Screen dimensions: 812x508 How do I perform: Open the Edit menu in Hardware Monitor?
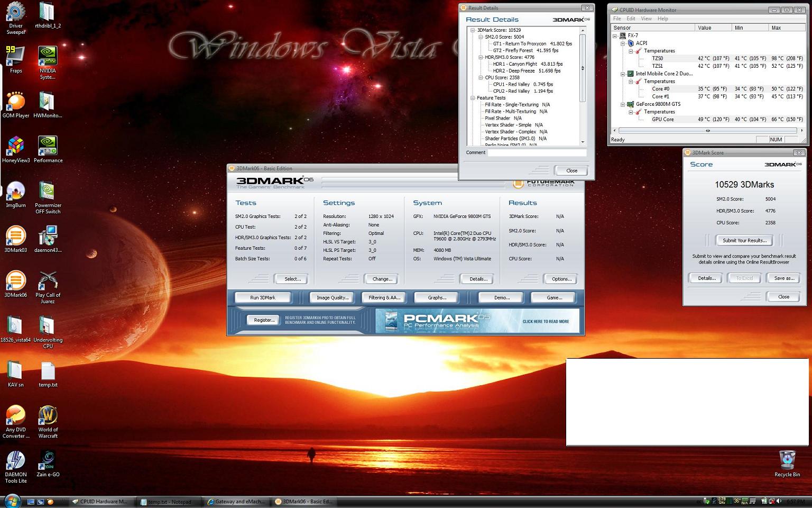[631, 19]
